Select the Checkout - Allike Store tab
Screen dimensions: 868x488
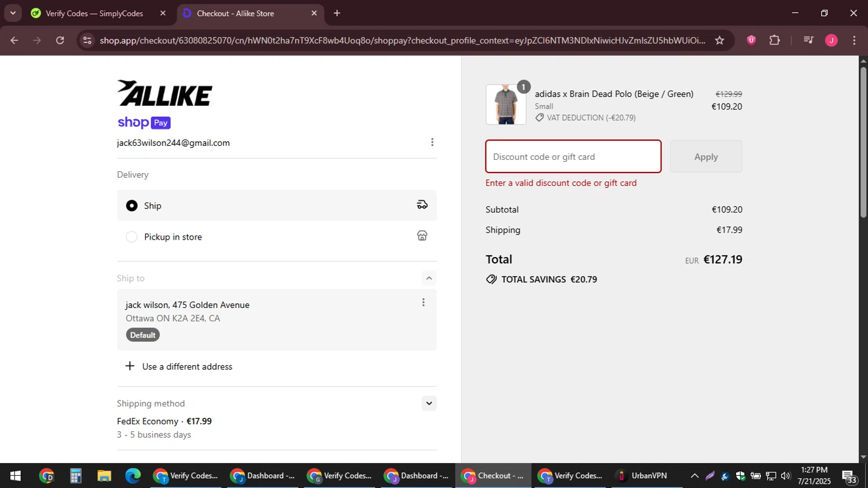point(236,13)
